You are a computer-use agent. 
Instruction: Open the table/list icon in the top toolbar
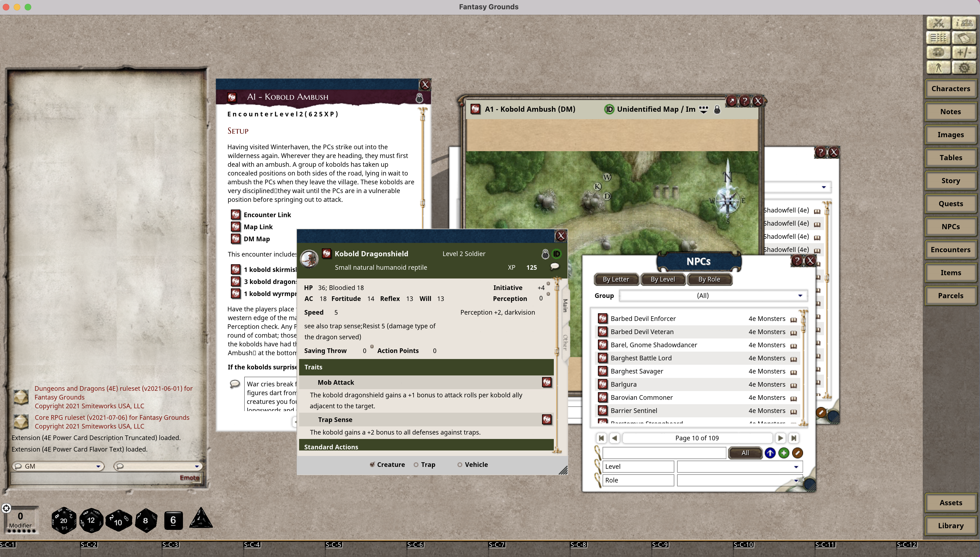pyautogui.click(x=938, y=38)
